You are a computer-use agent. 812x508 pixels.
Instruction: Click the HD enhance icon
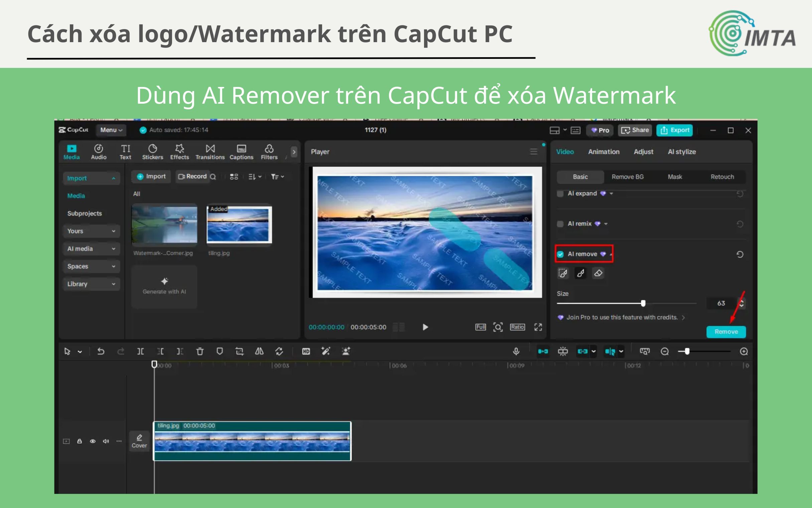pyautogui.click(x=306, y=351)
